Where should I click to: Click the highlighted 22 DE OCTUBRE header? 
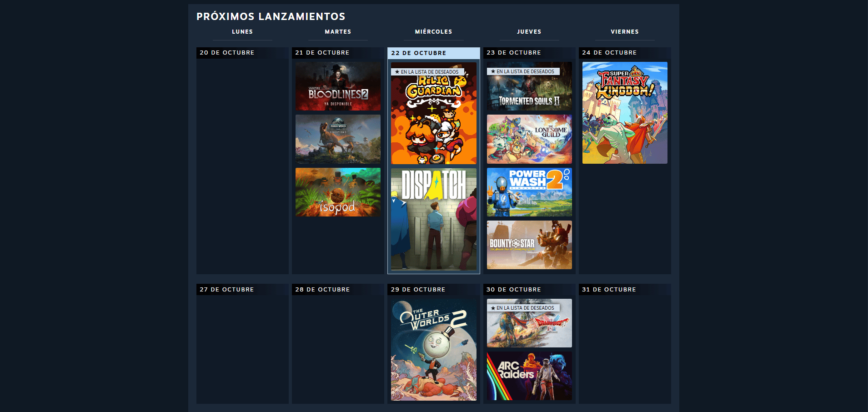(434, 53)
